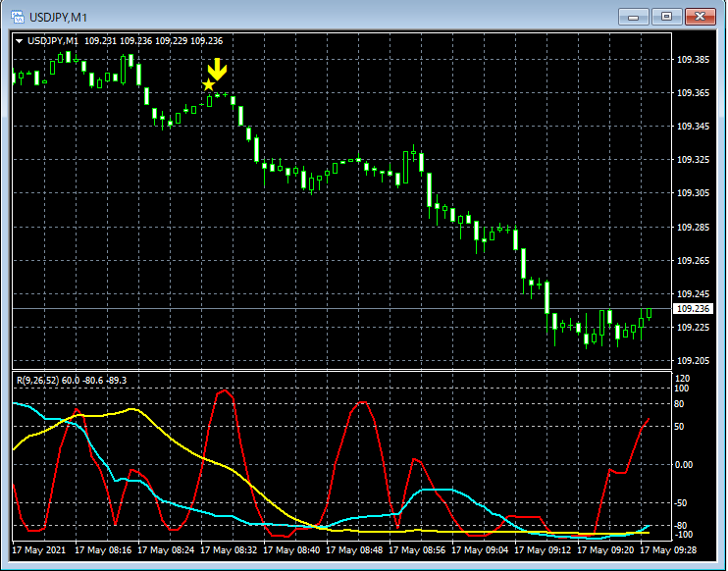Click the 100 level on indicator scale
Screen dimensions: 728x571
click(681, 389)
